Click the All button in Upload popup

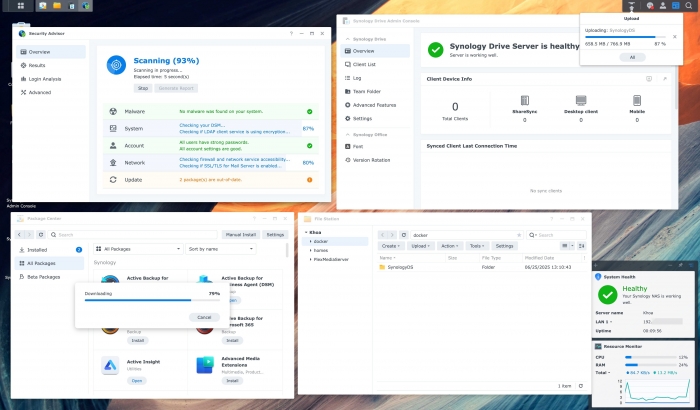point(632,57)
